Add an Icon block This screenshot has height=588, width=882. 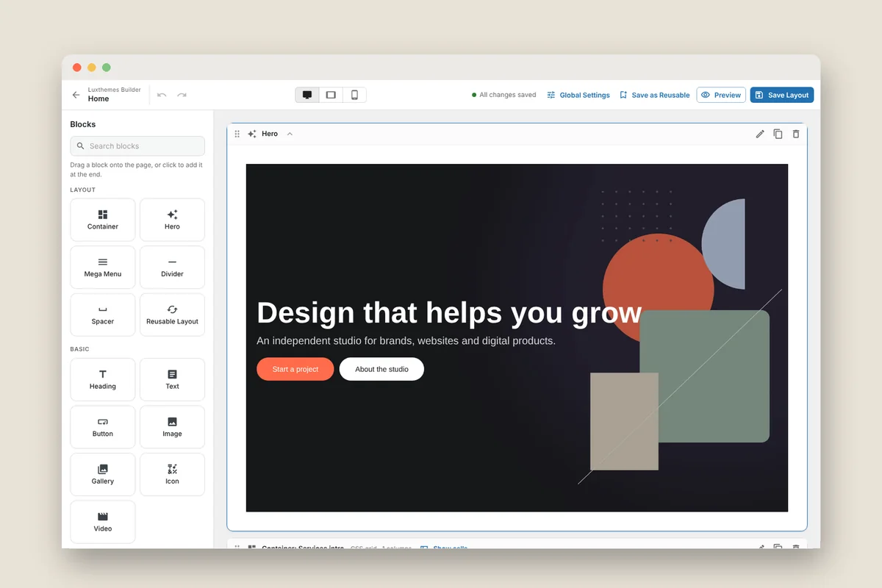[x=172, y=475]
